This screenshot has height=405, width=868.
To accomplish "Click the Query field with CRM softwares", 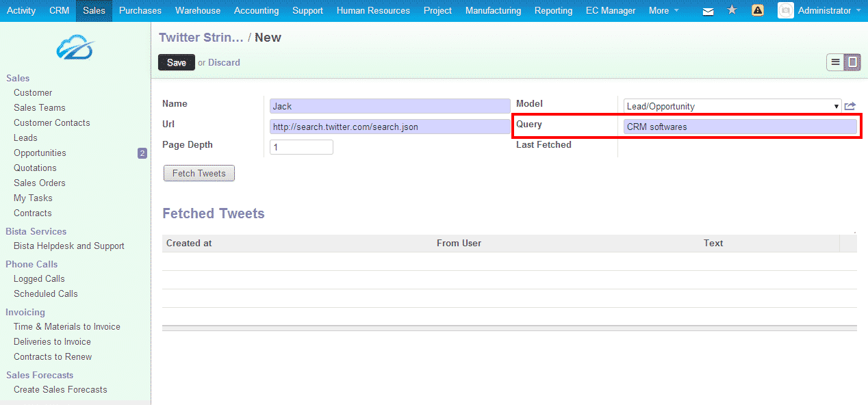I will pos(740,127).
